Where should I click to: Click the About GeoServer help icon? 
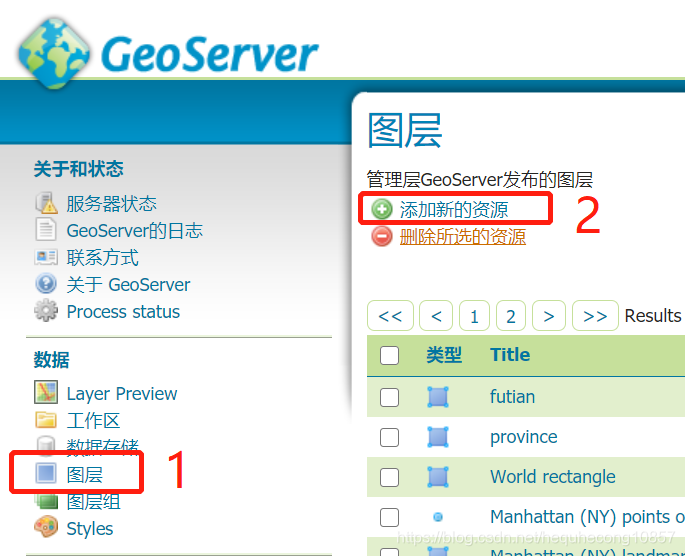pos(46,284)
